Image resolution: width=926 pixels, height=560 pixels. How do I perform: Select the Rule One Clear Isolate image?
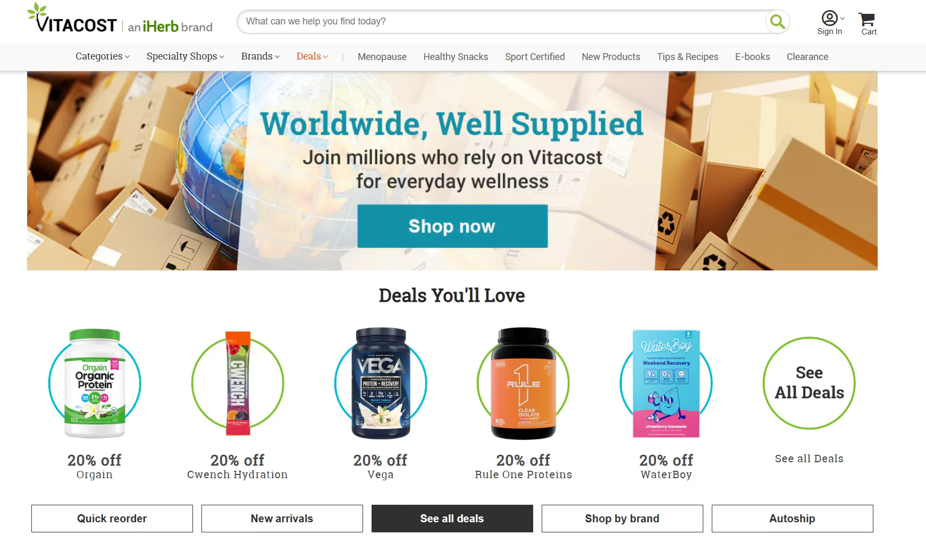[x=523, y=383]
